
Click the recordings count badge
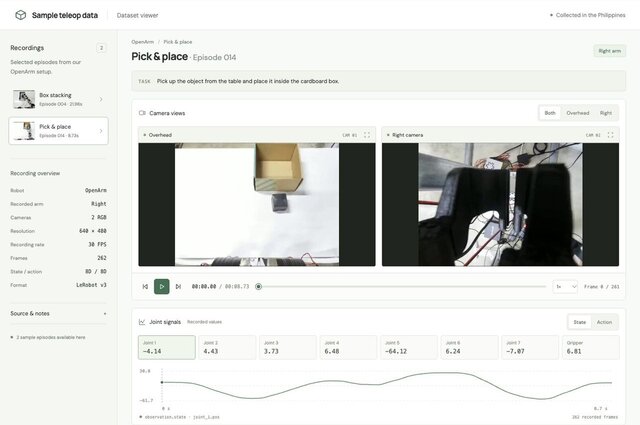tap(101, 48)
